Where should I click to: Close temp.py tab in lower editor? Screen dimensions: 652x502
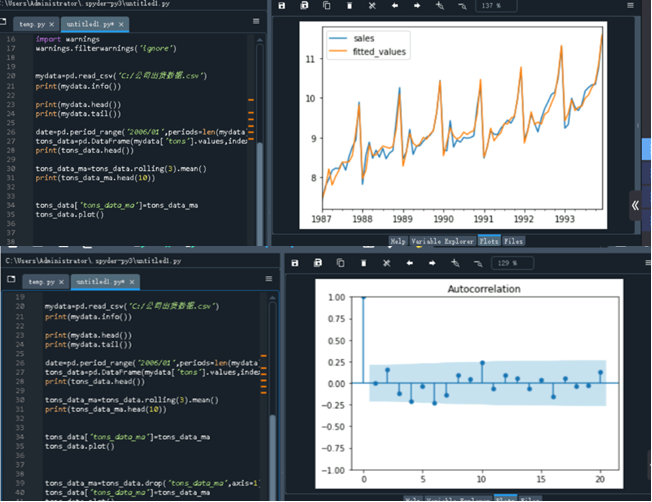(61, 282)
